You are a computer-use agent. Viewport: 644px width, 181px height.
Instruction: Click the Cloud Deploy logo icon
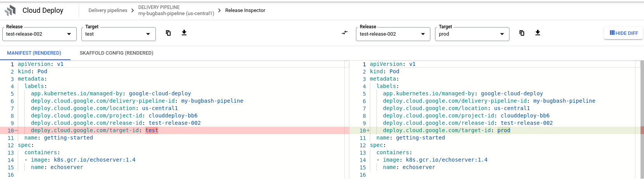[10, 10]
